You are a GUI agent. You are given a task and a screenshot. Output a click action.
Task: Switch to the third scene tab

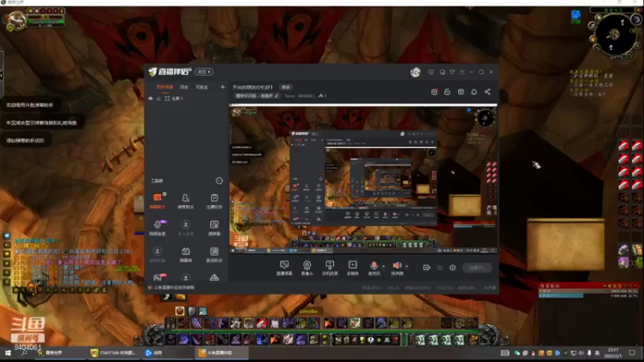coord(202,87)
